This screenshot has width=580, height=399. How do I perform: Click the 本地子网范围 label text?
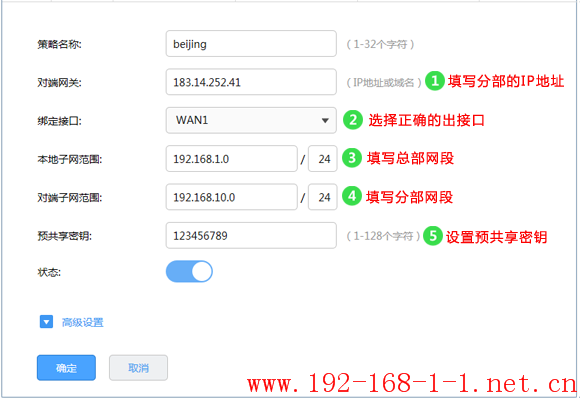point(70,159)
